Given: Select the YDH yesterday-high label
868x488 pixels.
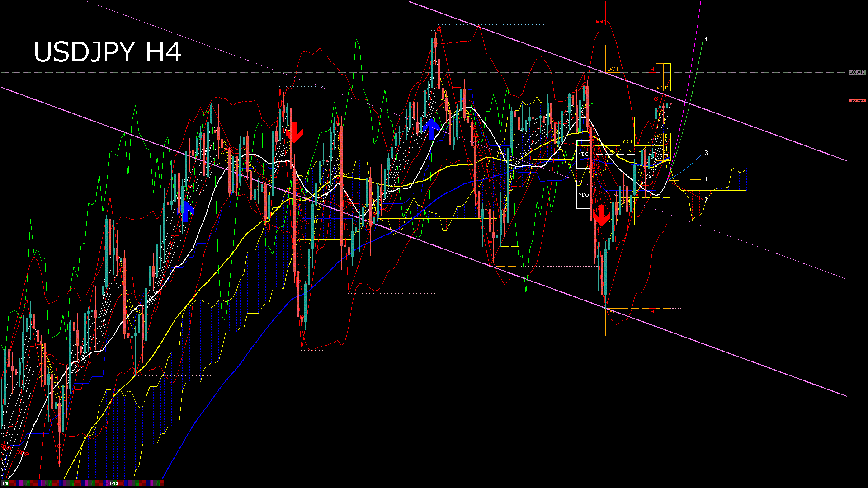Looking at the screenshot, I should point(627,141).
